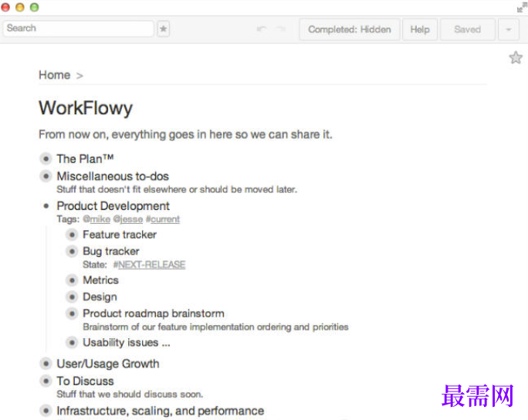This screenshot has height=420, width=528.
Task: Open the dropdown arrow next to Saved
Action: click(509, 29)
